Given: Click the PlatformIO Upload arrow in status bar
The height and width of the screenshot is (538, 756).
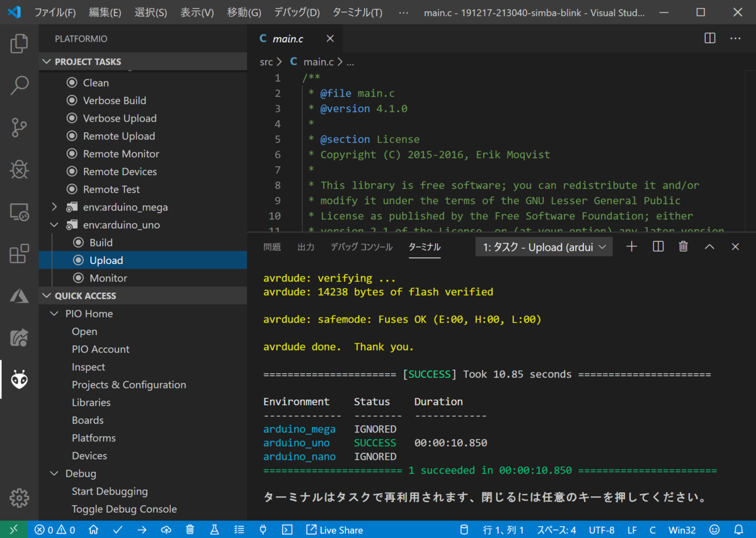Looking at the screenshot, I should coord(142,530).
